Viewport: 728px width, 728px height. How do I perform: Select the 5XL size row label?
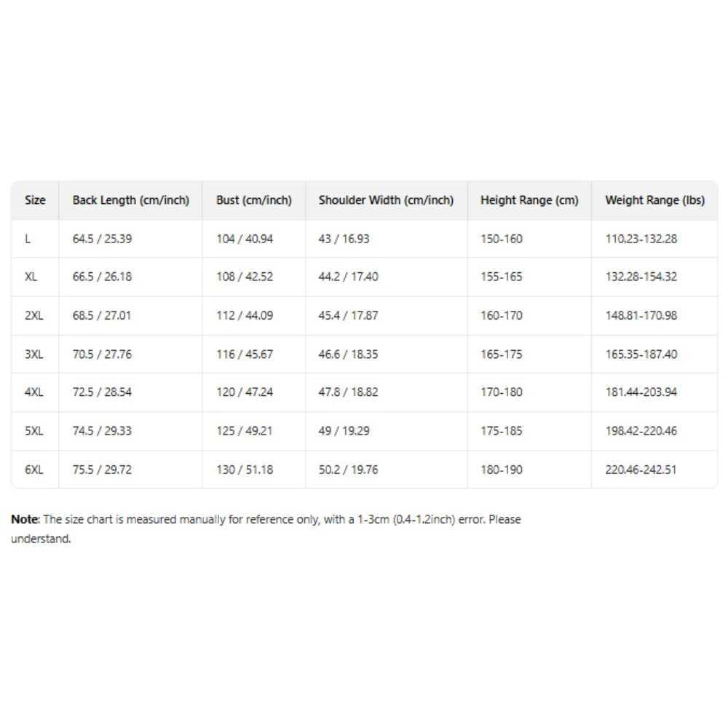pos(33,431)
